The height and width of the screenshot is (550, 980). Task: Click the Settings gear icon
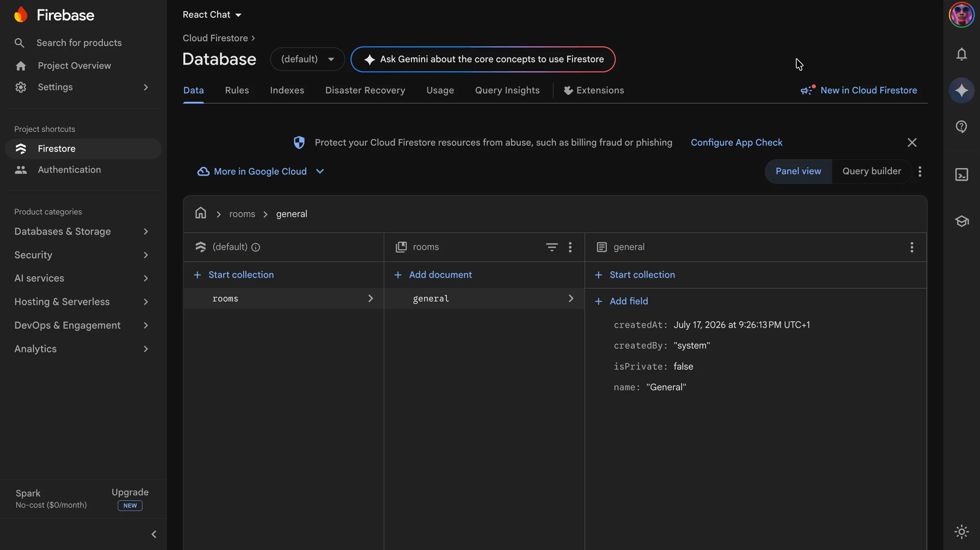pyautogui.click(x=21, y=87)
